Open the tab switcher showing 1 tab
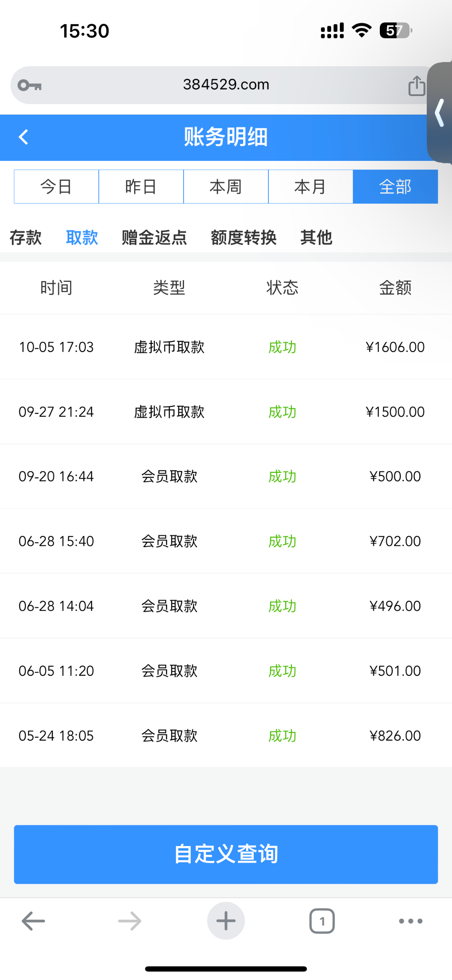This screenshot has height=980, width=452. click(322, 921)
